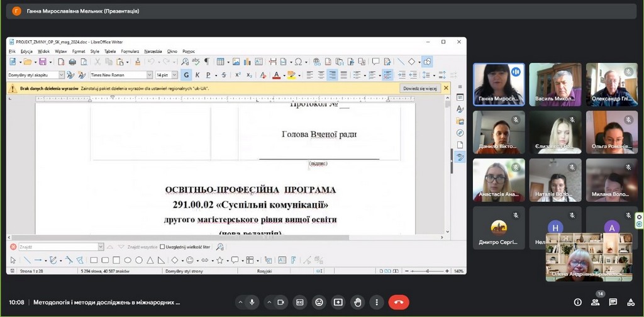Click the Insert special character omega icon

click(297, 62)
